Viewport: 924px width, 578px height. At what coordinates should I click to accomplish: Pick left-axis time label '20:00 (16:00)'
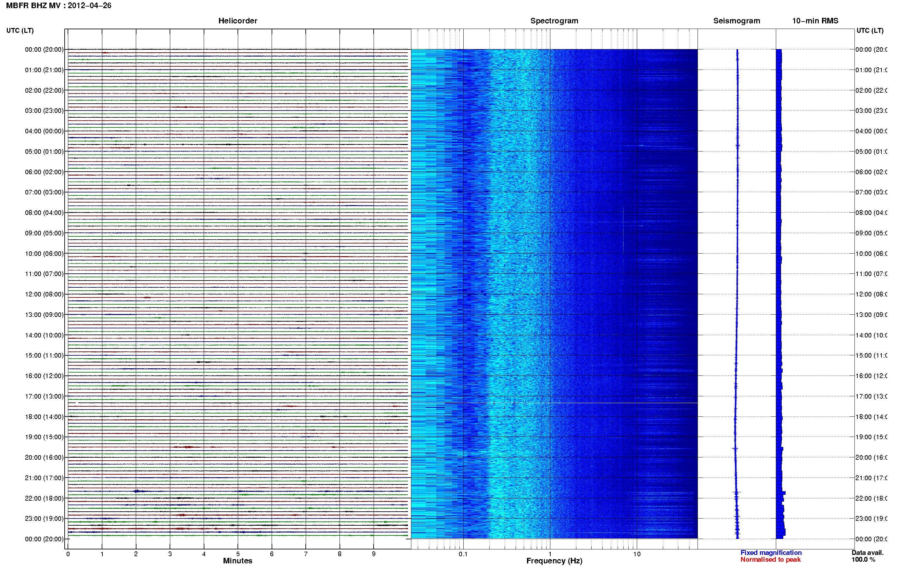pos(44,458)
